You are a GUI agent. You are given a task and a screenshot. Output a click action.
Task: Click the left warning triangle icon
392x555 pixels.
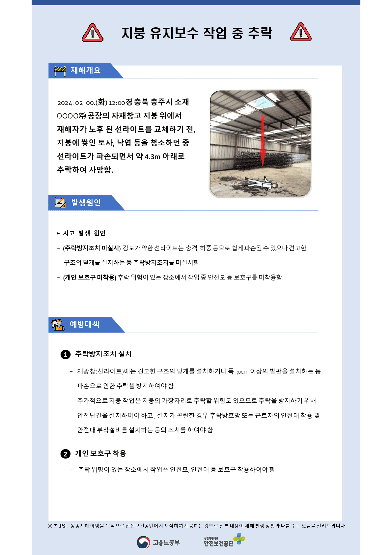pyautogui.click(x=93, y=33)
